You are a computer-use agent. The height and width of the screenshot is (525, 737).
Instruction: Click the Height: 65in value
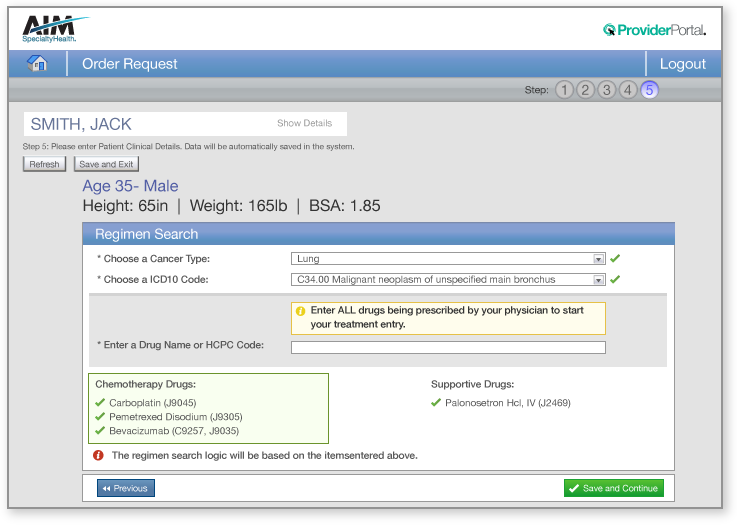click(x=125, y=206)
